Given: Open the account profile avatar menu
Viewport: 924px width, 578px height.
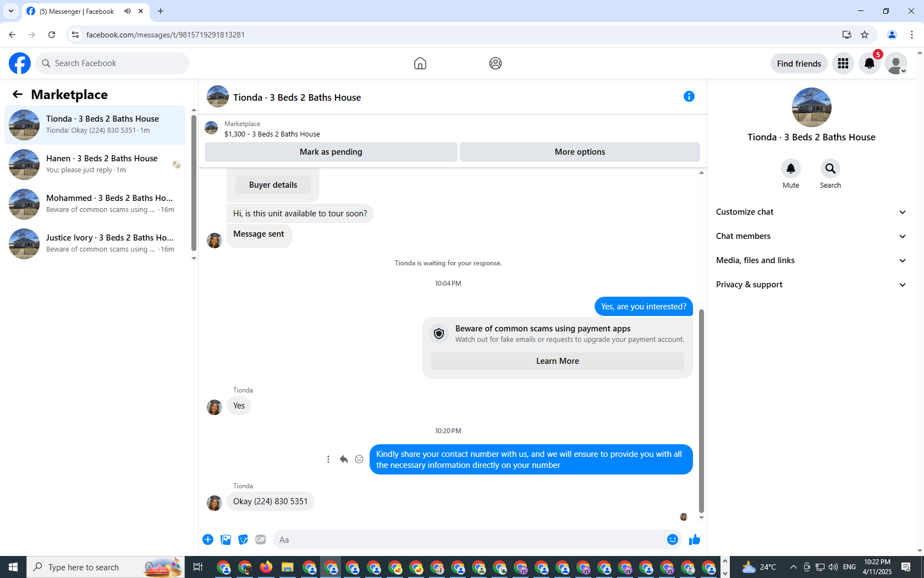Looking at the screenshot, I should click(896, 63).
